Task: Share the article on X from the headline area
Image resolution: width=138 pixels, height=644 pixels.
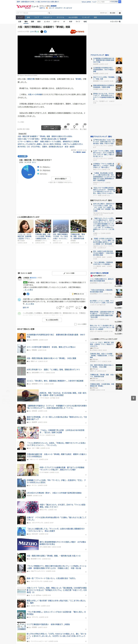Action: pyautogui.click(x=42, y=32)
